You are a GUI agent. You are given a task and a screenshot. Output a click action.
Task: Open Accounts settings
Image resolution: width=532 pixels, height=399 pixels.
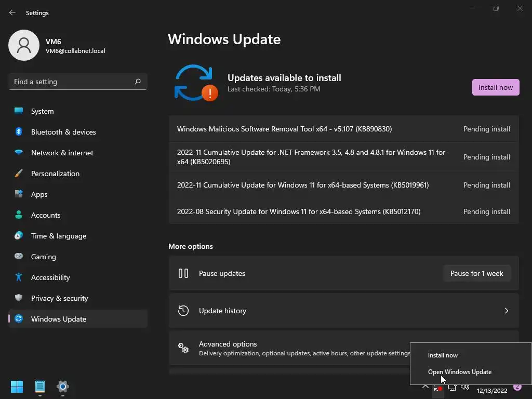(78, 215)
